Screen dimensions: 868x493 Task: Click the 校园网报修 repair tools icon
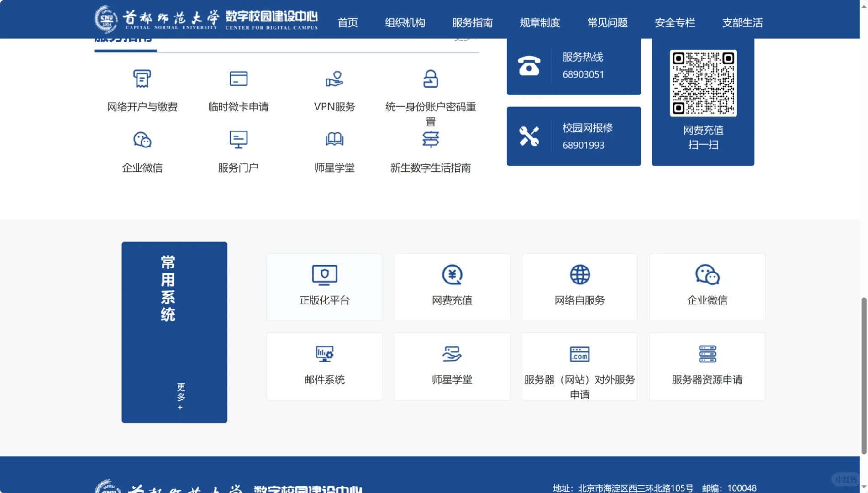tap(530, 135)
